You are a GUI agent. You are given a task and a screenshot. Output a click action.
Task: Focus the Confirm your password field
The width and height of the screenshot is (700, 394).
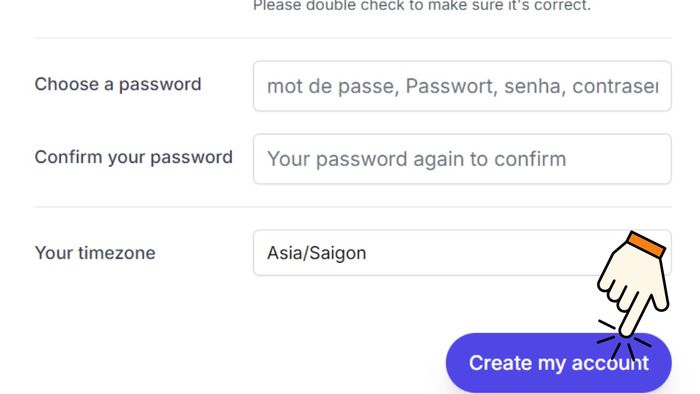pos(462,159)
